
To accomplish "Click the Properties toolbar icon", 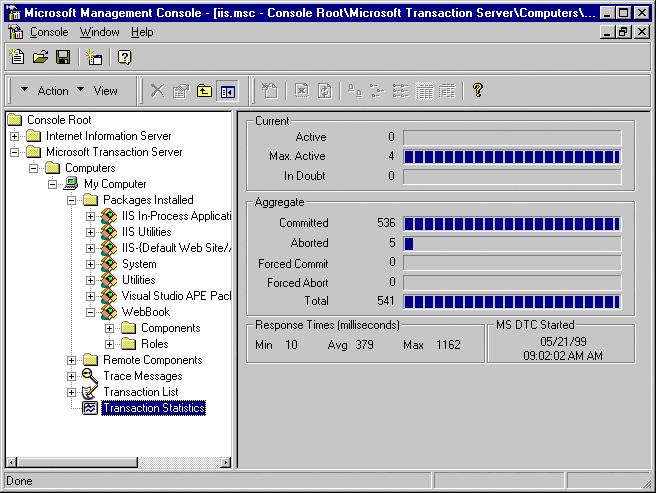I will (181, 90).
